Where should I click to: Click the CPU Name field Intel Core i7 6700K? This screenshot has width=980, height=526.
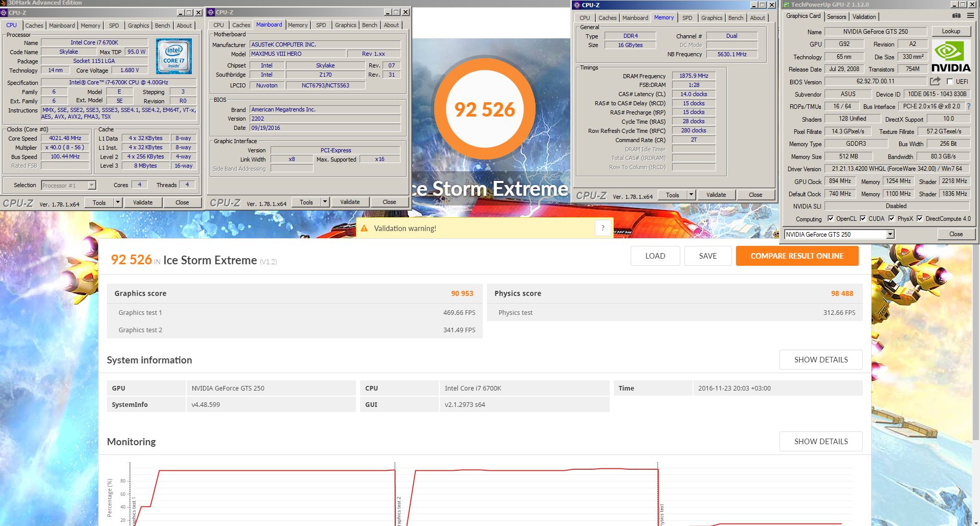click(94, 42)
